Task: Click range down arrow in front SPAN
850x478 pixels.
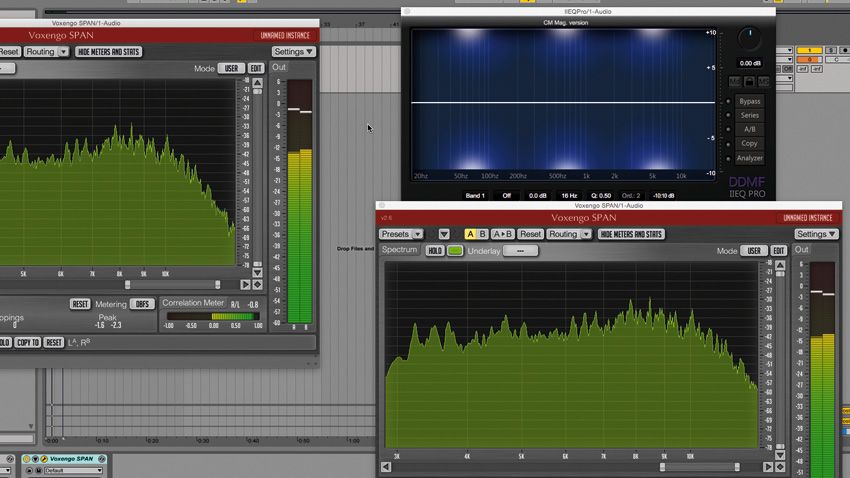Action: 780,455
